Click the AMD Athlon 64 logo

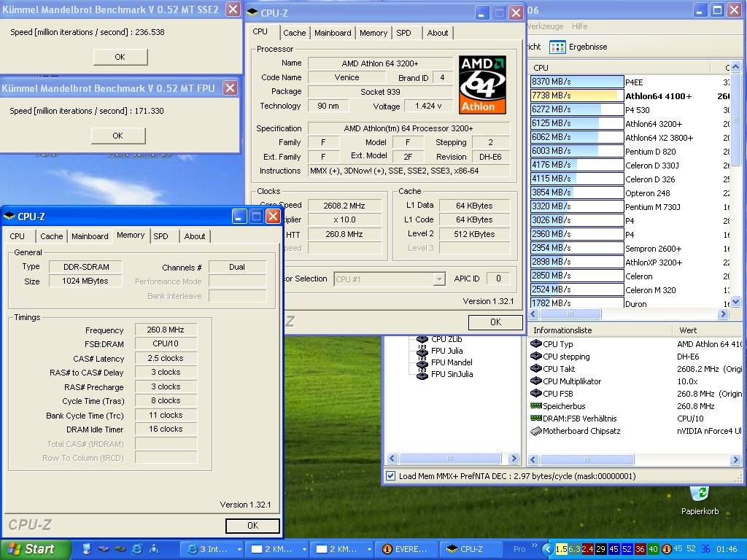(482, 85)
